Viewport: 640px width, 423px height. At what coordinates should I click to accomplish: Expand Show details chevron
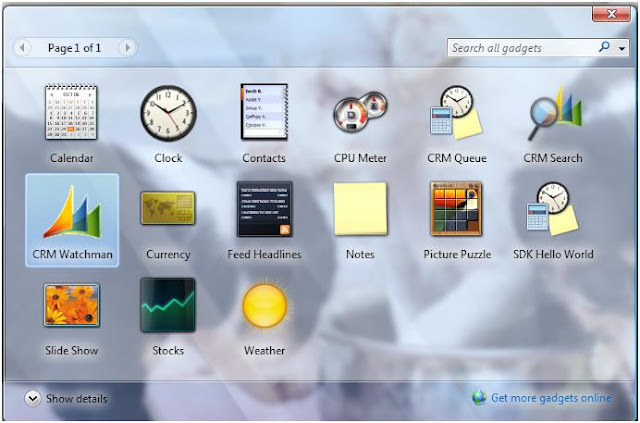click(x=32, y=398)
